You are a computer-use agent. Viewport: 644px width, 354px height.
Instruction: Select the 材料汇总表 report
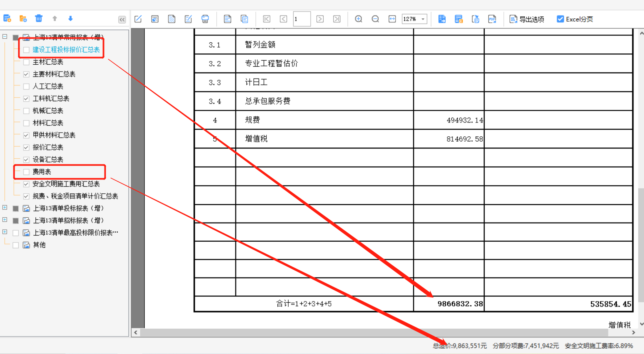point(48,123)
